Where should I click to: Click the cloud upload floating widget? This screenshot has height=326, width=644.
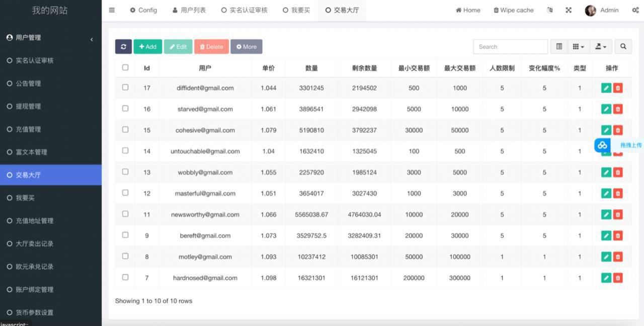619,145
